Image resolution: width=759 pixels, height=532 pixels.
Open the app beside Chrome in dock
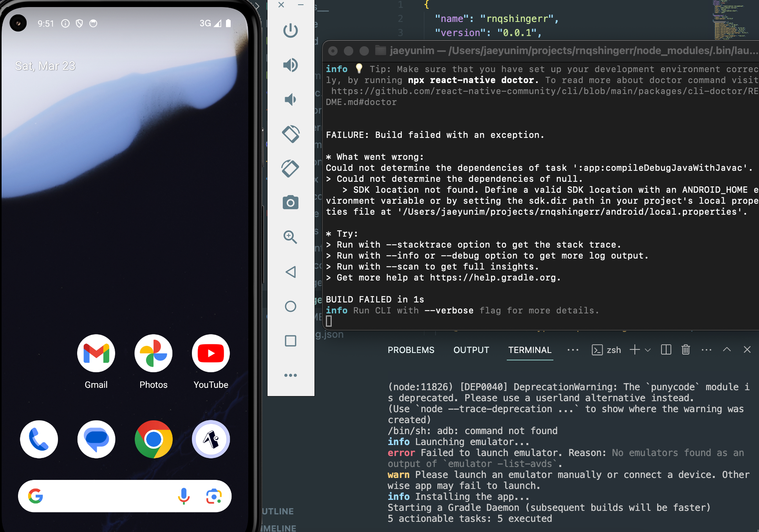point(211,439)
